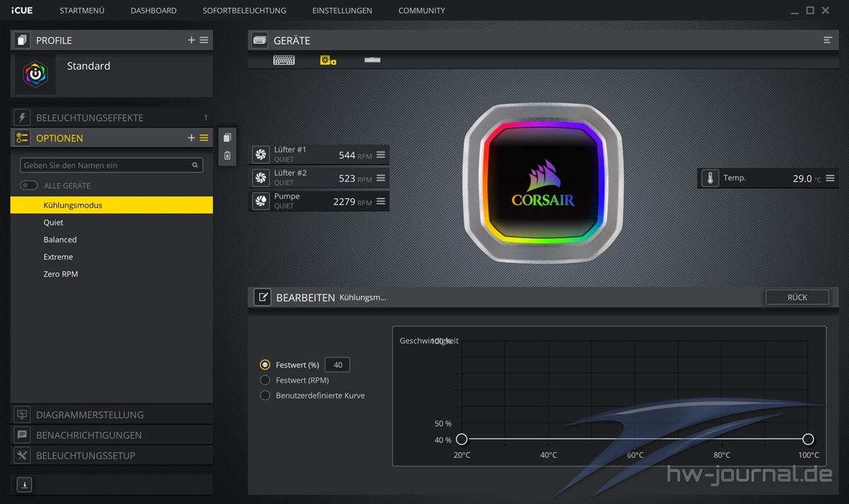The image size is (849, 504).
Task: Click the Benachrichtigungen message icon
Action: (x=22, y=435)
